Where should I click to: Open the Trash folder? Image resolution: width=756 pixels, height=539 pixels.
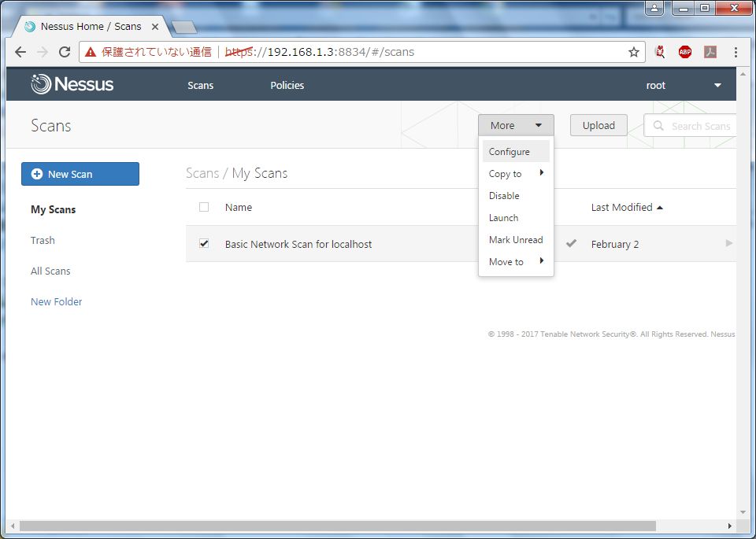point(43,240)
